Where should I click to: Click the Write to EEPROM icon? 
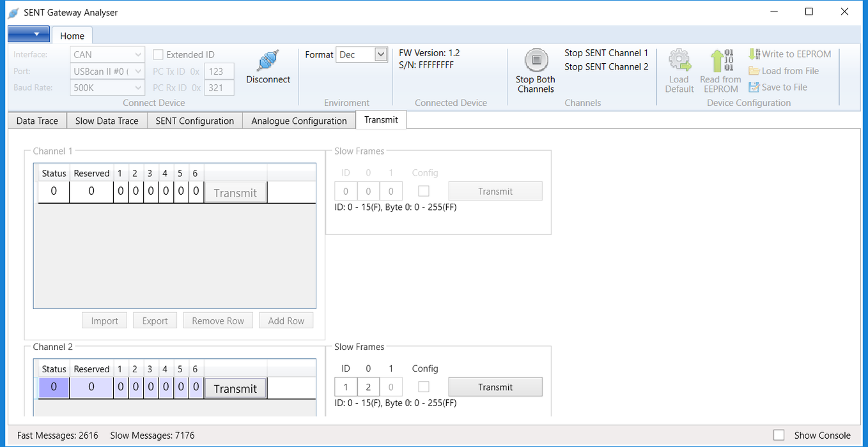click(756, 54)
